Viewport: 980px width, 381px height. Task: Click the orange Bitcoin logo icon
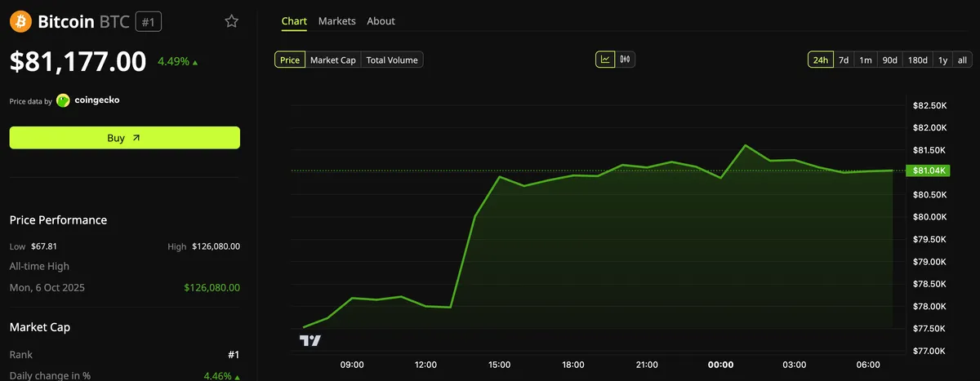click(x=20, y=21)
